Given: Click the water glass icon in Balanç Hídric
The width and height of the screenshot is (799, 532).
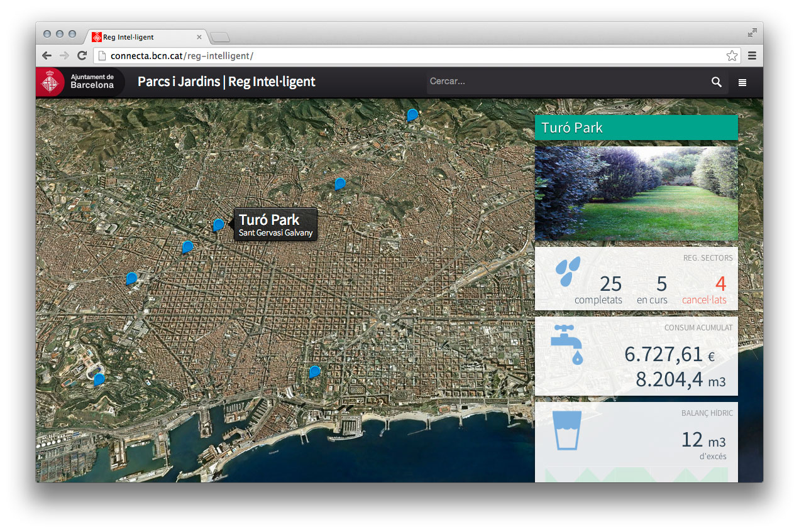Looking at the screenshot, I should click(x=567, y=430).
